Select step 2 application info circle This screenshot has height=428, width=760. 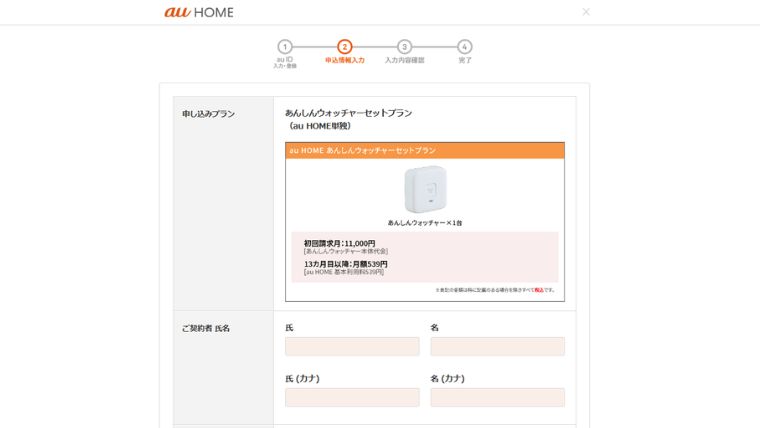(345, 47)
